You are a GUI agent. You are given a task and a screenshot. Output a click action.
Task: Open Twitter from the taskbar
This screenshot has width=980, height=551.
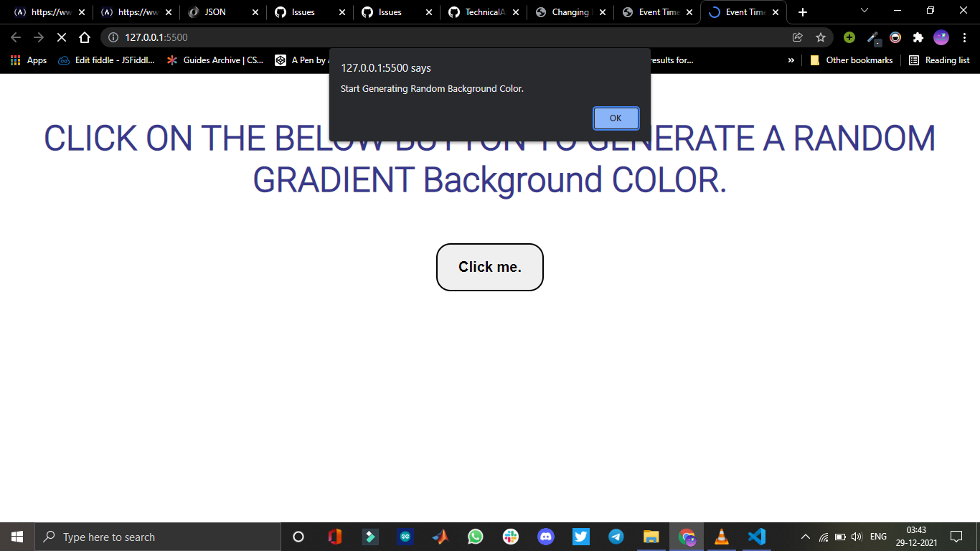[581, 537]
